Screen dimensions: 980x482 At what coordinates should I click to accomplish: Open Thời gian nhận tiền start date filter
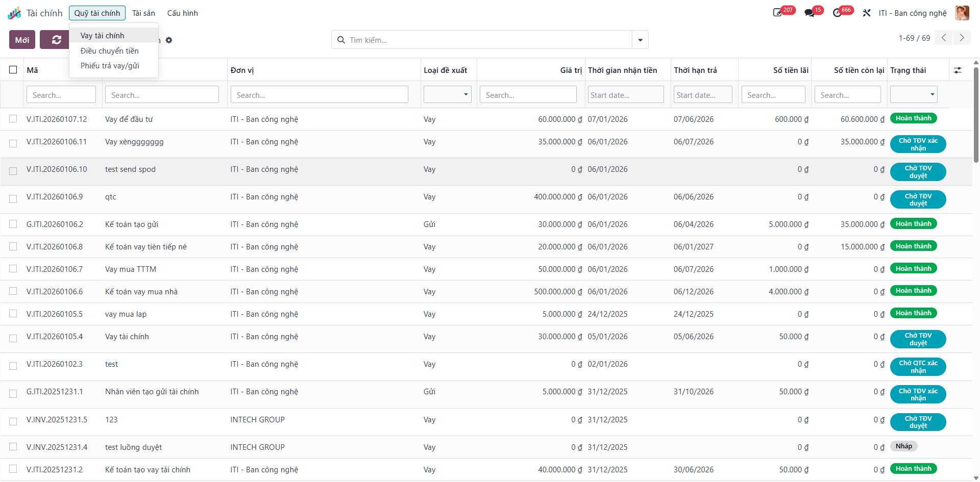[626, 94]
